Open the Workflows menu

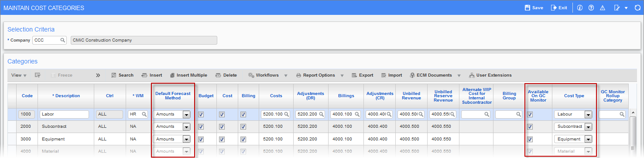pos(267,75)
